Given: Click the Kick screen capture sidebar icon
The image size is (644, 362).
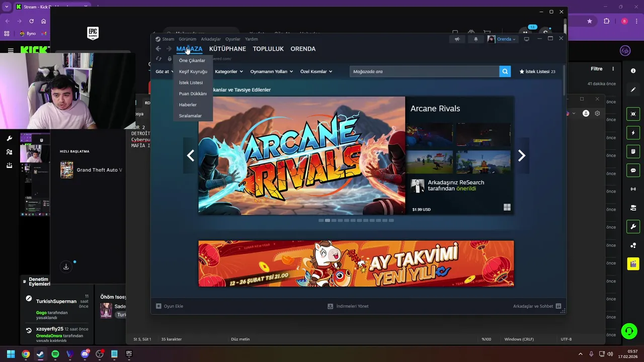Looking at the screenshot, I should coord(633,114).
